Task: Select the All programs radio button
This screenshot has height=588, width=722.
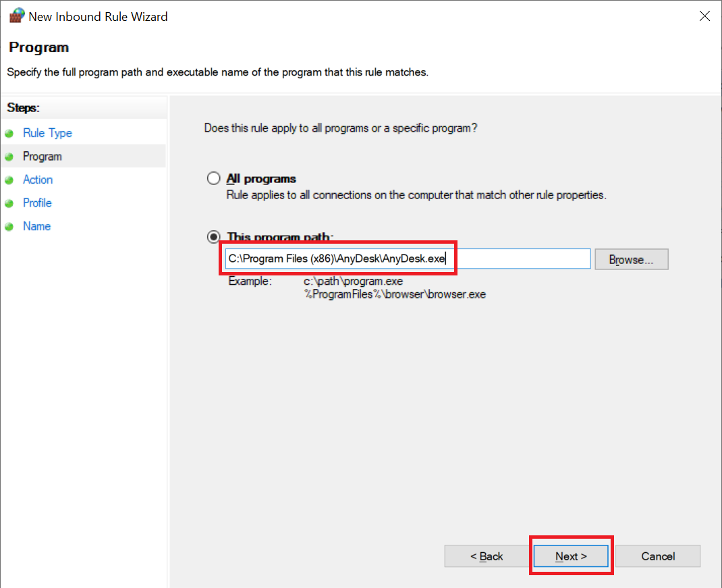Action: (214, 179)
